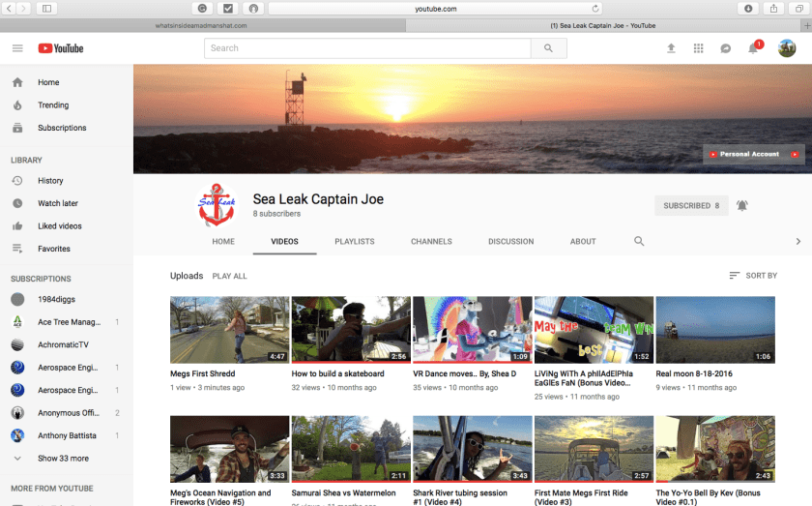Open The Yo-Yo Bell By Kev thumbnail
The width and height of the screenshot is (812, 506).
[x=715, y=449]
